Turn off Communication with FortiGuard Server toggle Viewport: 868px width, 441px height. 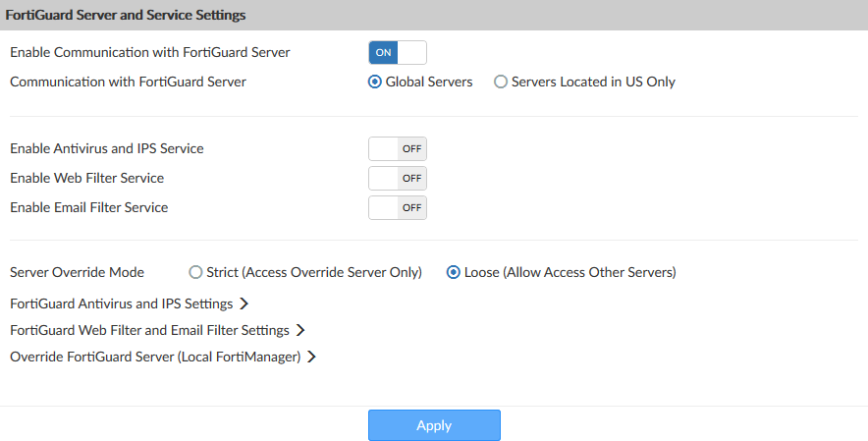click(397, 52)
